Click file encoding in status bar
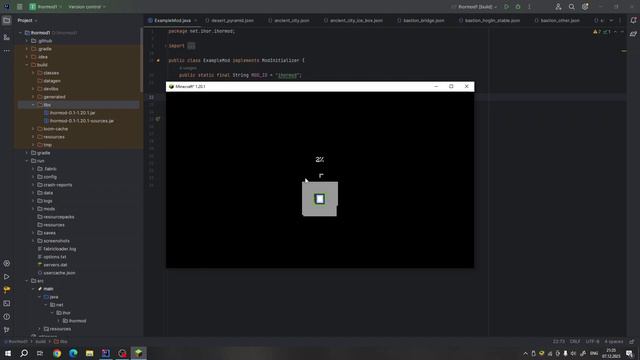Viewport: 640px width, 360px height. pyautogui.click(x=592, y=342)
